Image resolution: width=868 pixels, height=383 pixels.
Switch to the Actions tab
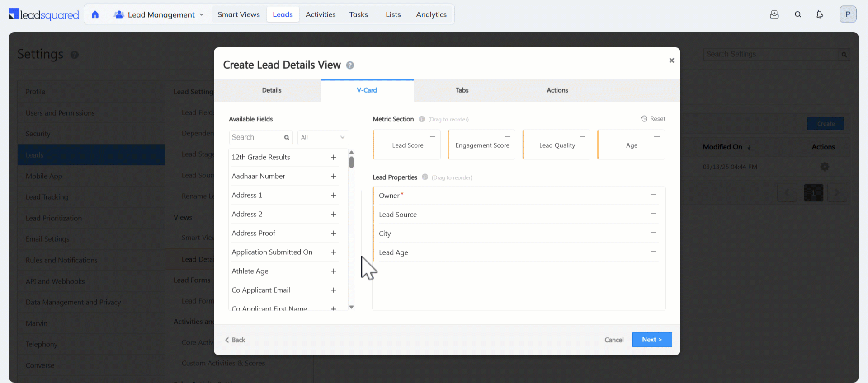point(557,90)
